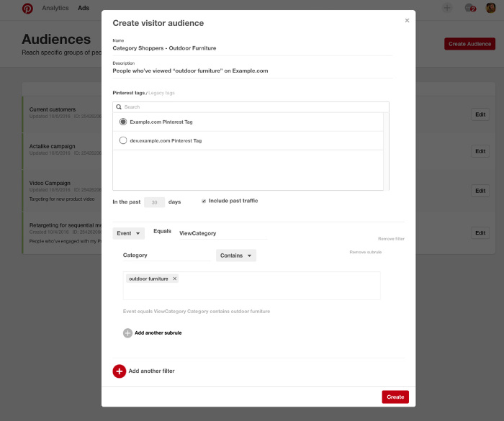The height and width of the screenshot is (421, 504).
Task: Click Create Audience button on Audiences page
Action: point(469,44)
